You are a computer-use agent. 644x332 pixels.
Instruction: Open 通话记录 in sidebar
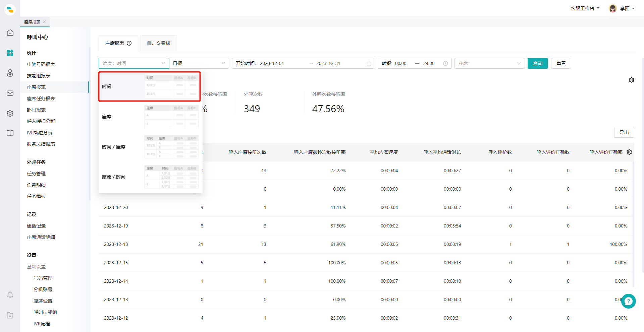[x=36, y=226]
